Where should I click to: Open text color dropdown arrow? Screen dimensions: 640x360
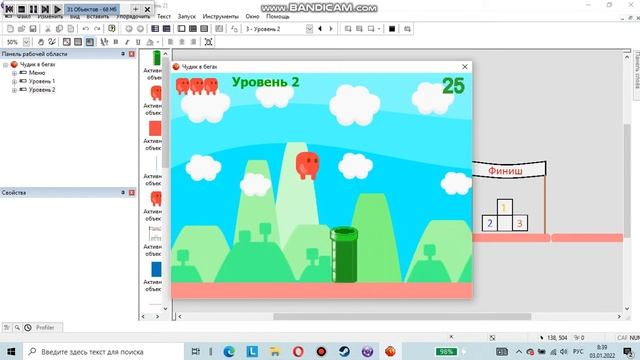(158, 42)
